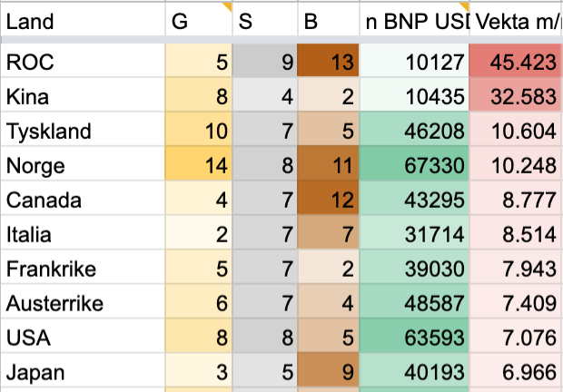The image size is (563, 392).
Task: Click the Norge country cell
Action: click(82, 166)
